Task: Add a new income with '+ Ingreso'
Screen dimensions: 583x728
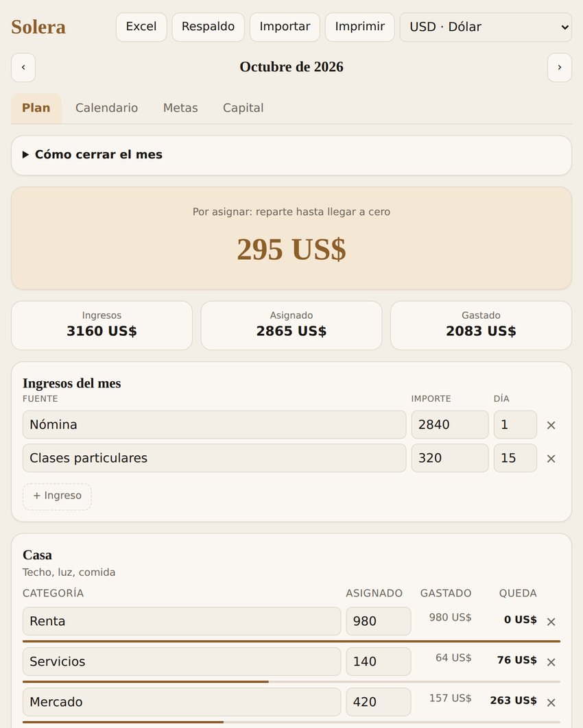Action: [x=57, y=496]
